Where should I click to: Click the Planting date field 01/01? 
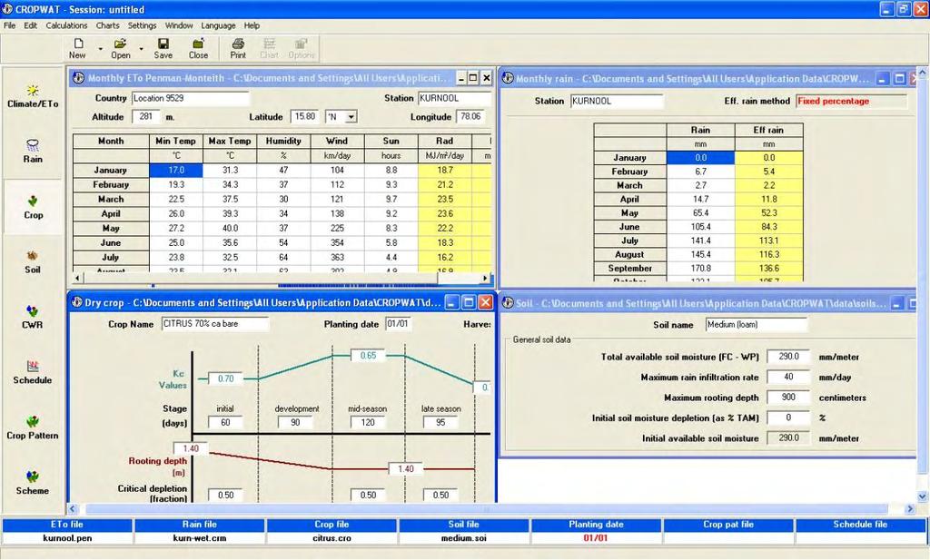[398, 324]
